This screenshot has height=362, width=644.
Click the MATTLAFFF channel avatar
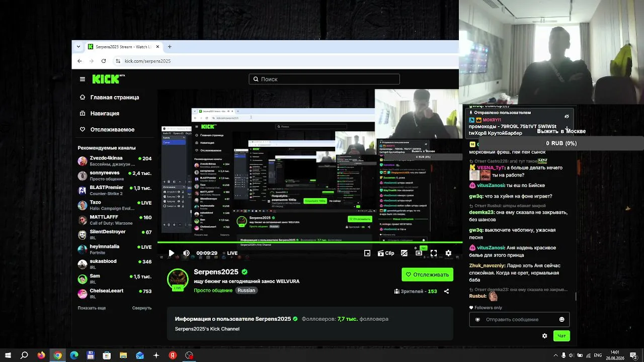point(83,220)
